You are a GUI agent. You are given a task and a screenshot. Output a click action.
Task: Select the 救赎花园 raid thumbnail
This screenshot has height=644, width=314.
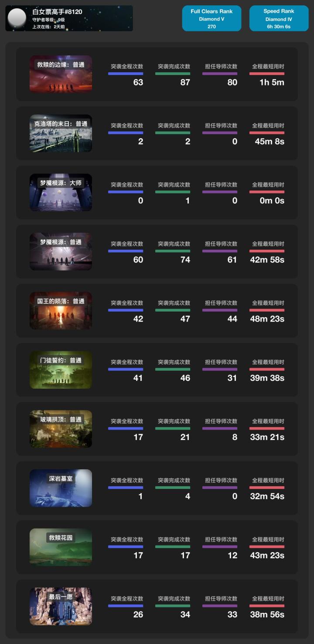tap(61, 547)
